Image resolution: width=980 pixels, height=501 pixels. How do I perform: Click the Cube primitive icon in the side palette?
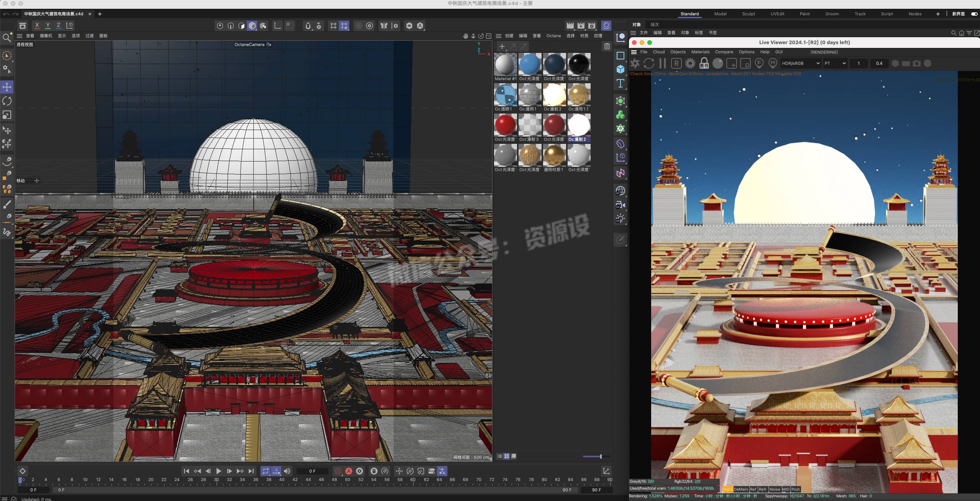[621, 69]
